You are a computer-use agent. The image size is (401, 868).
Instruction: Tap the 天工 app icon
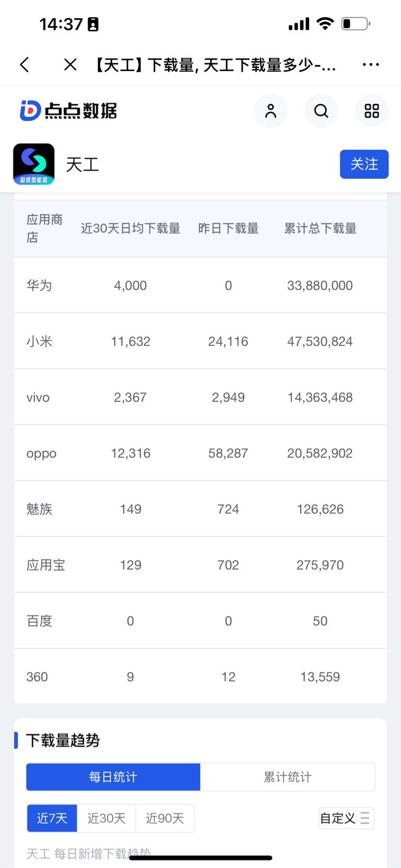pos(34,164)
